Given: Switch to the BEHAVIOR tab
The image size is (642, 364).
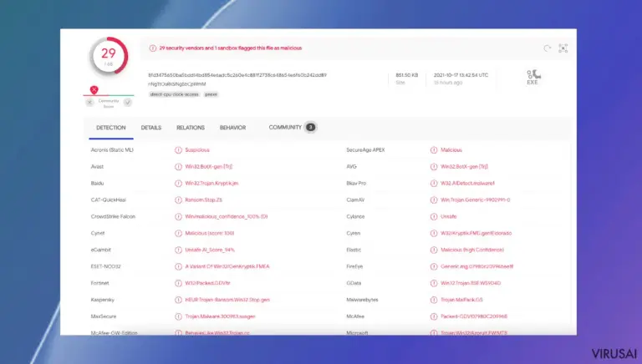Looking at the screenshot, I should tap(232, 128).
